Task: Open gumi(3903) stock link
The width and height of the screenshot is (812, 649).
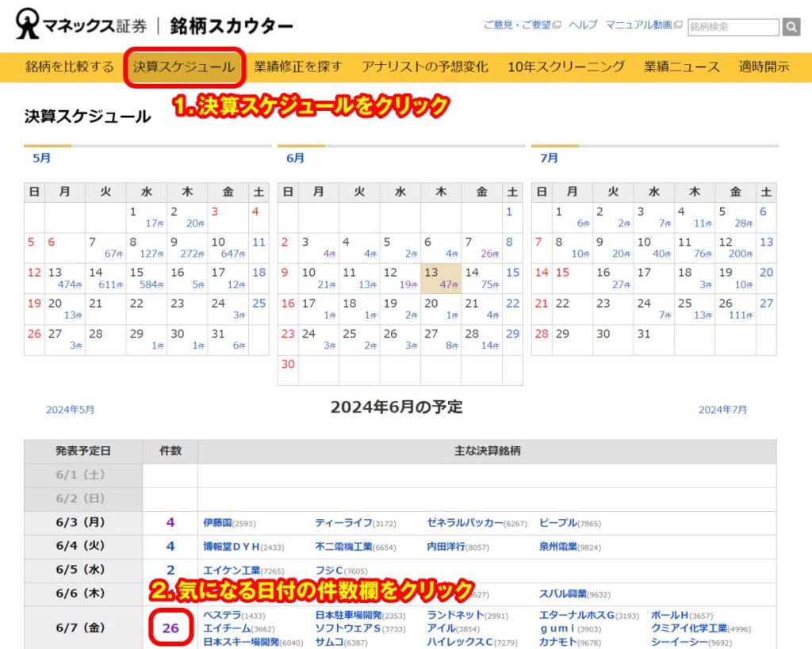Action: pos(569,629)
